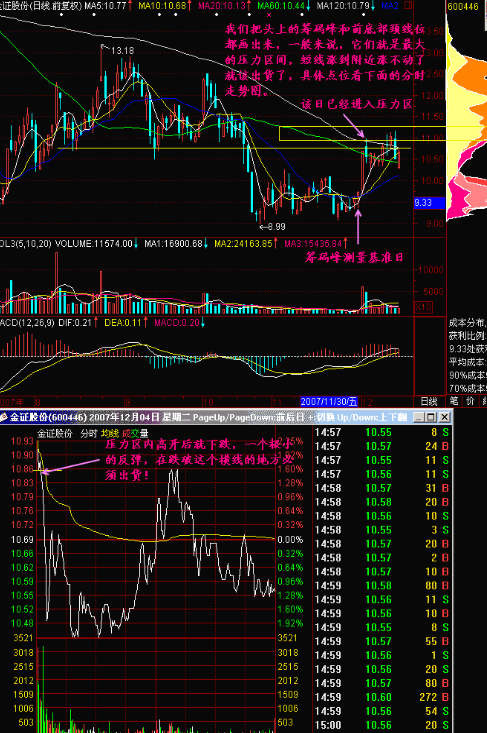
Task: Click the small red window icon beside MA2
Action: point(408,6)
